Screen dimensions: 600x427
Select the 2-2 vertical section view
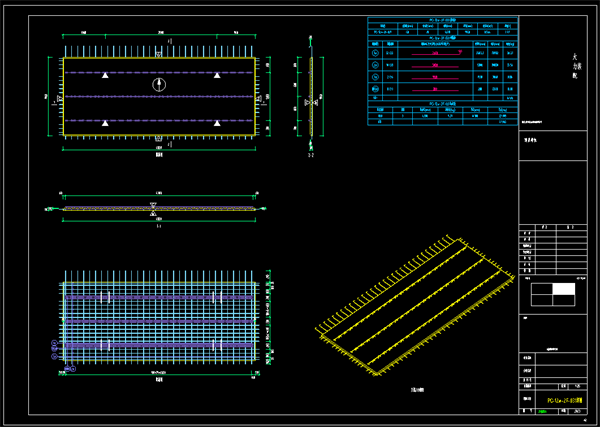(x=311, y=94)
